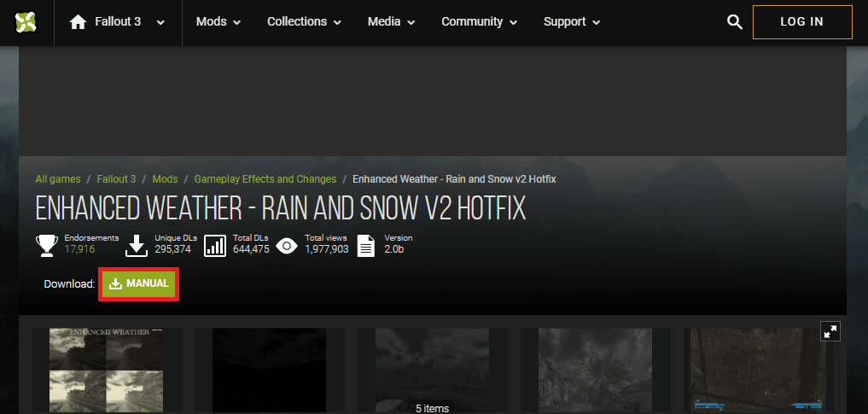
Task: Click the Endorsements trophy icon
Action: pyautogui.click(x=47, y=245)
